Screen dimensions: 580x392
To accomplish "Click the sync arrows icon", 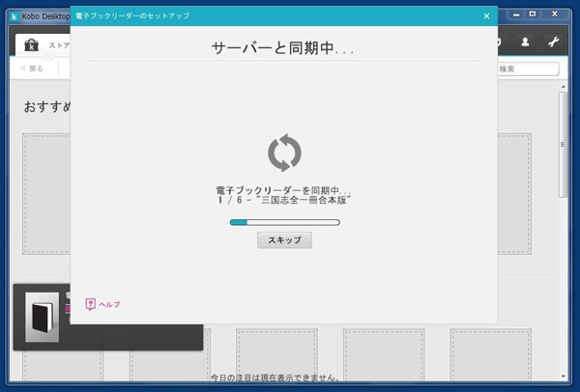I will [x=284, y=153].
